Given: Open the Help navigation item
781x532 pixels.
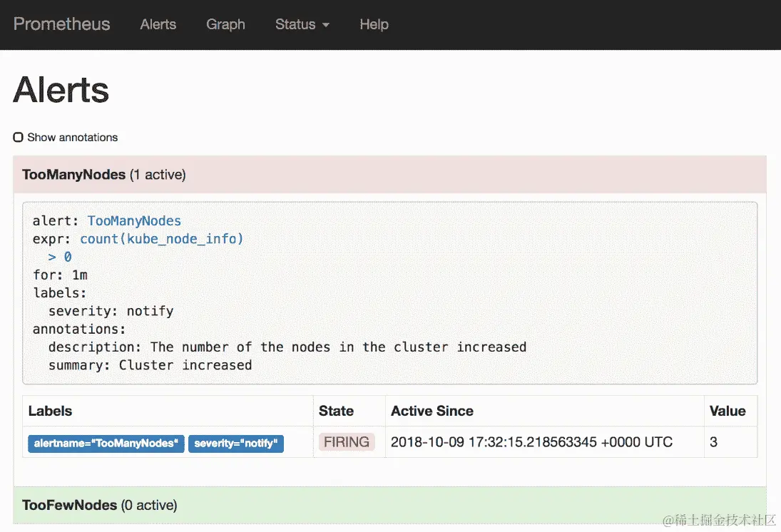Looking at the screenshot, I should tap(374, 24).
